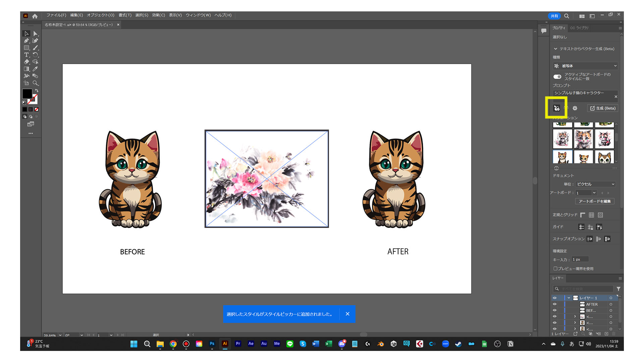
Task: Select the Pen tool
Action: point(26,41)
